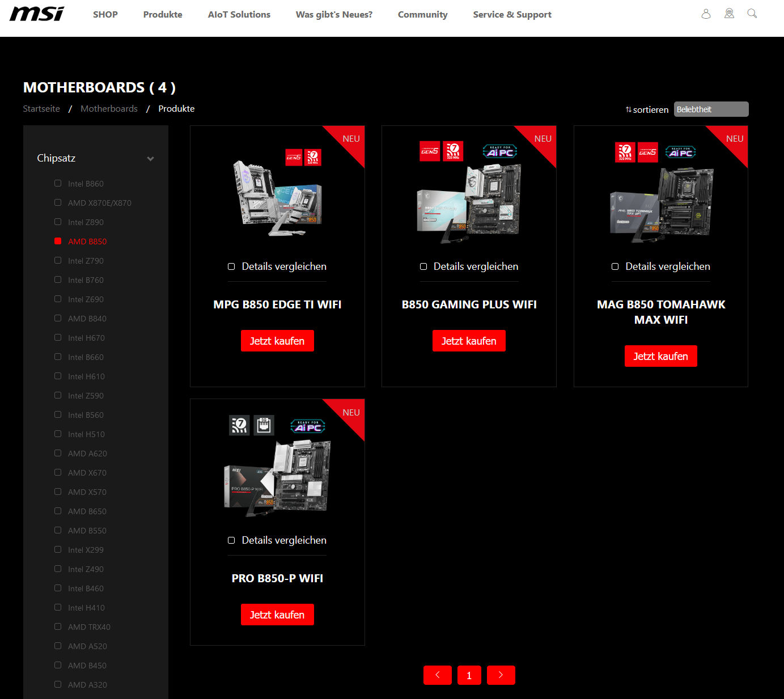784x699 pixels.
Task: Open the AIoT Solutions menu
Action: click(239, 15)
